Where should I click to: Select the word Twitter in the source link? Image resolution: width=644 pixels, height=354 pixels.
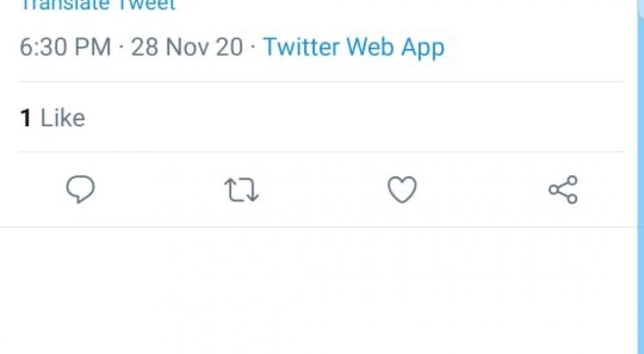click(301, 48)
